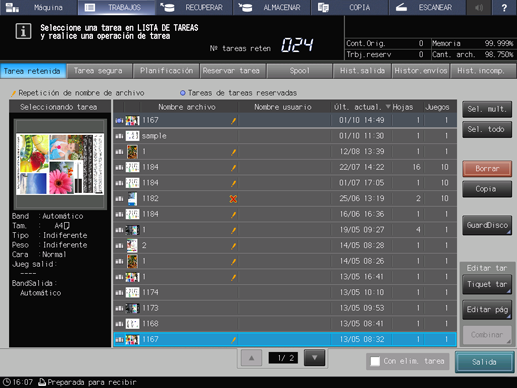Click reserved-job icon of 1167 dated 01/10
This screenshot has height=388, width=517.
tap(119, 120)
